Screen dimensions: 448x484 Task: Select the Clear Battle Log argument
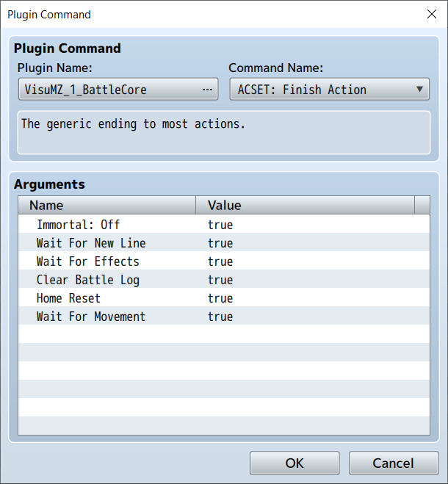point(87,280)
